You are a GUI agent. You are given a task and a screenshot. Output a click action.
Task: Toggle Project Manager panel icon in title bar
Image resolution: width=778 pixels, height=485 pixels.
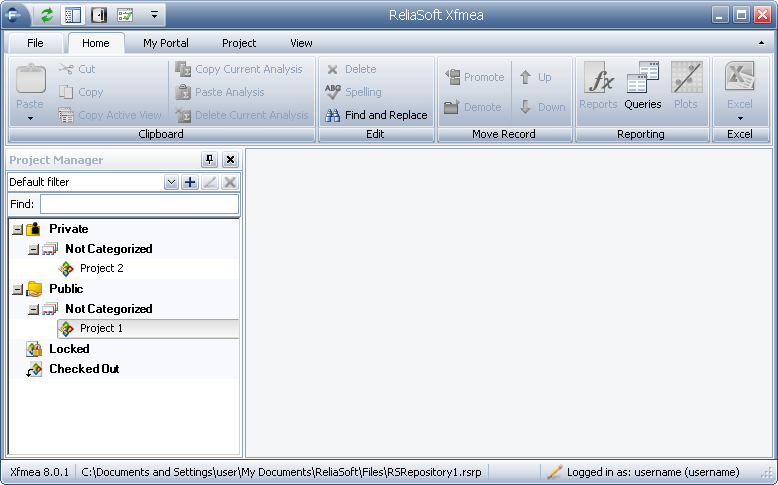pos(72,15)
